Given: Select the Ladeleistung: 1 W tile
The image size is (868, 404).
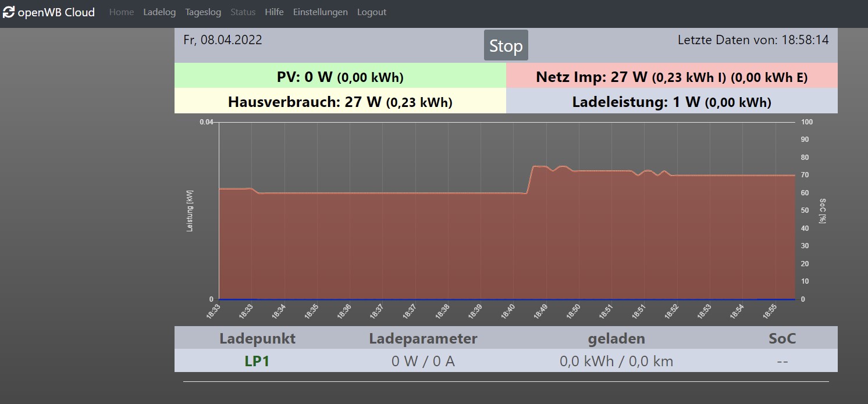Looking at the screenshot, I should 672,102.
